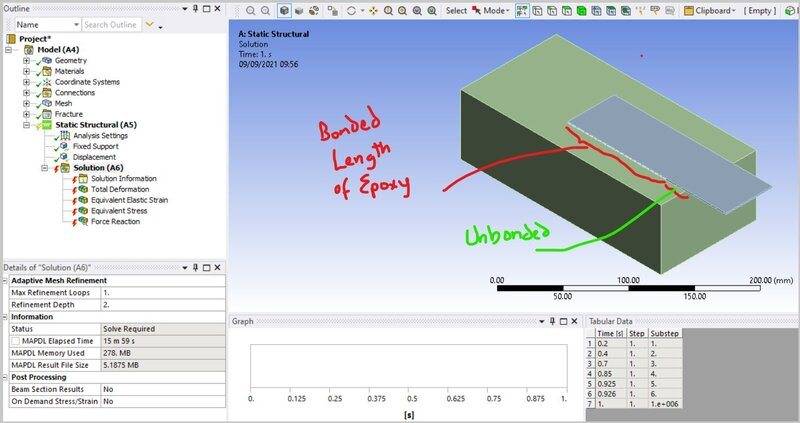The image size is (800, 423).
Task: Click the green cube icon after Empty
Action: point(789,10)
